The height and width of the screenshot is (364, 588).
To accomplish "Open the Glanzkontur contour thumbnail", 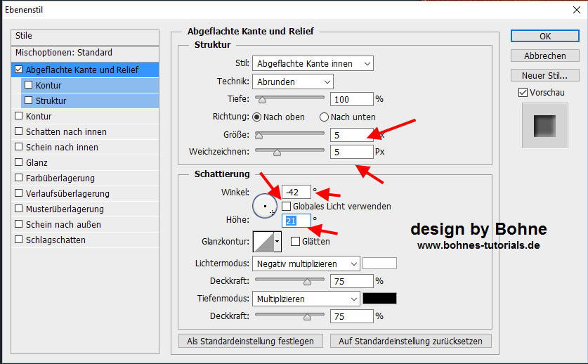I will coord(263,242).
